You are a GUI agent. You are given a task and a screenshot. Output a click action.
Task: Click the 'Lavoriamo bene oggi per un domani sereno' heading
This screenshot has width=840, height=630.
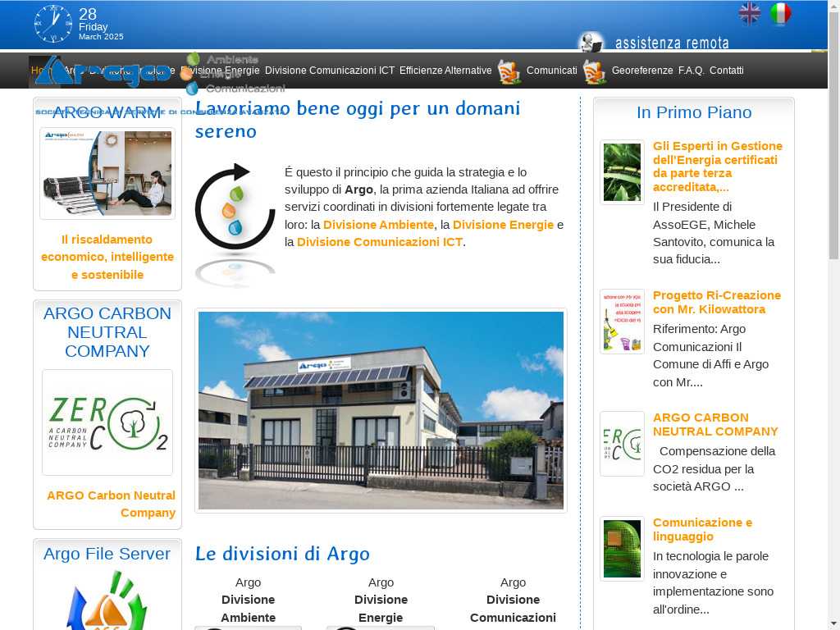click(x=358, y=120)
